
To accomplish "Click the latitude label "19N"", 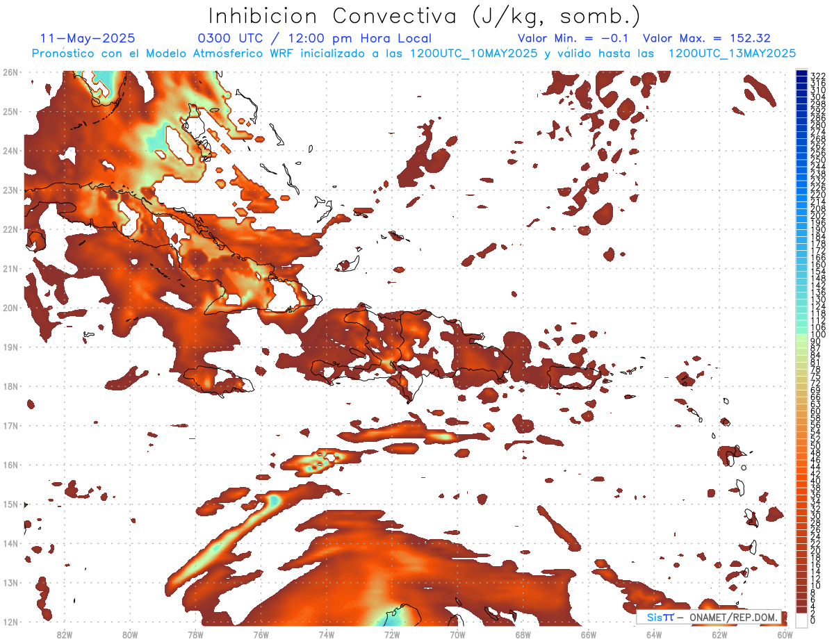I will 10,347.
